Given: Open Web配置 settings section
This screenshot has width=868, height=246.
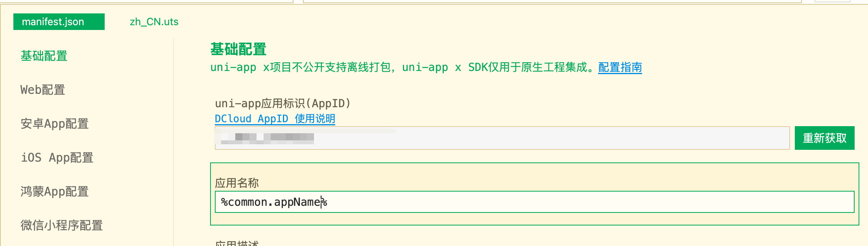Looking at the screenshot, I should [42, 90].
